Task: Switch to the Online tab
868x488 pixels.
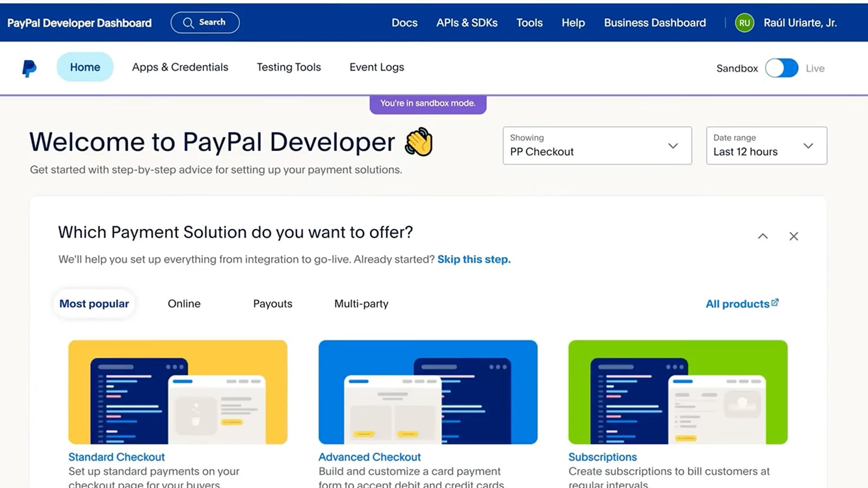Action: click(x=184, y=304)
